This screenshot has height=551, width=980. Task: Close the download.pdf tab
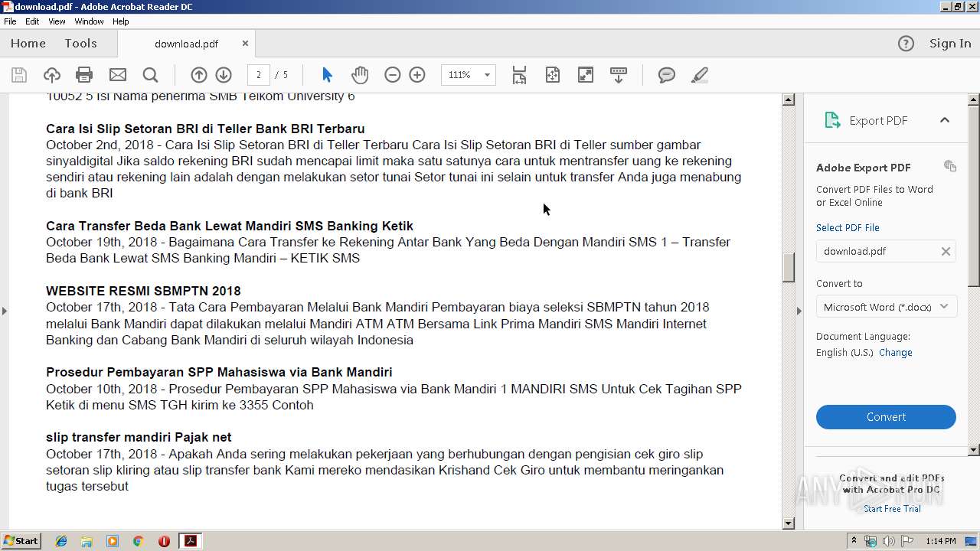tap(245, 44)
